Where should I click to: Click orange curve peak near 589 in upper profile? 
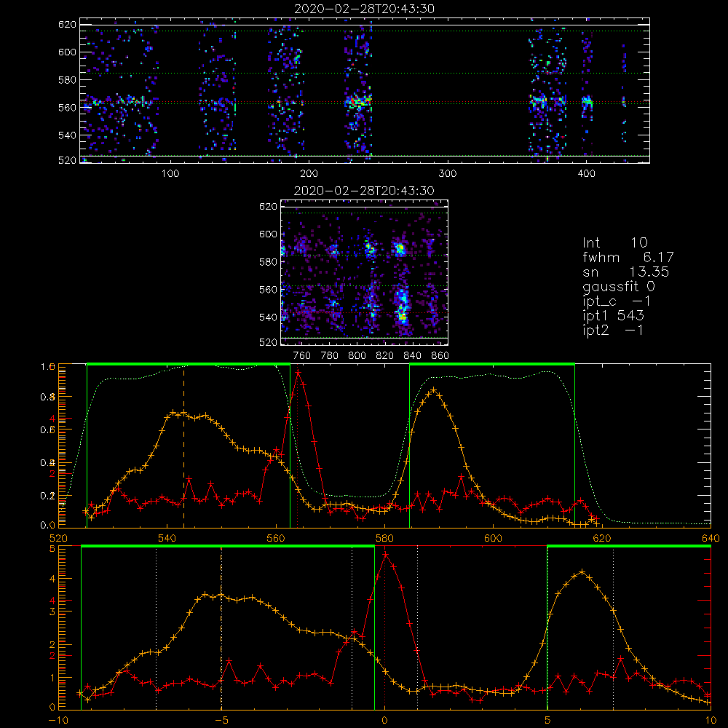click(434, 390)
